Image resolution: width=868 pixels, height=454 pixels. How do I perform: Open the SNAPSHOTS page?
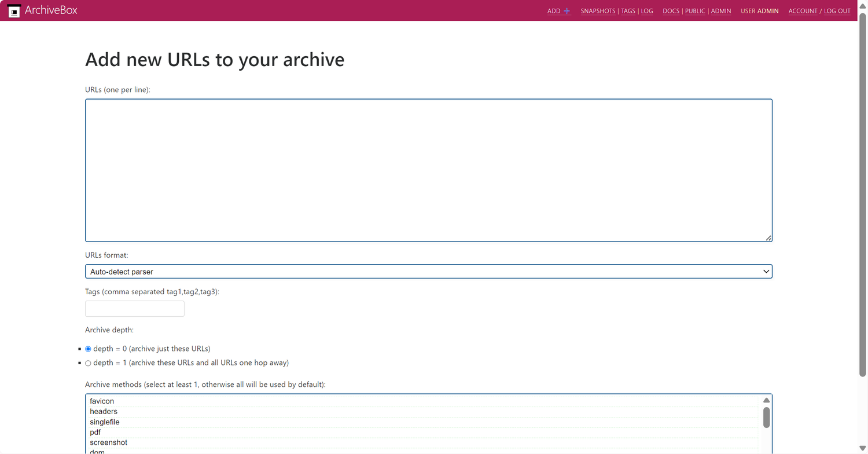pyautogui.click(x=598, y=11)
